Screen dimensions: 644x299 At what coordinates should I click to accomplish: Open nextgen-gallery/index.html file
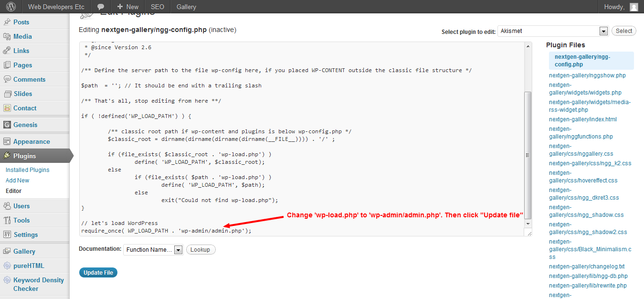click(x=583, y=119)
